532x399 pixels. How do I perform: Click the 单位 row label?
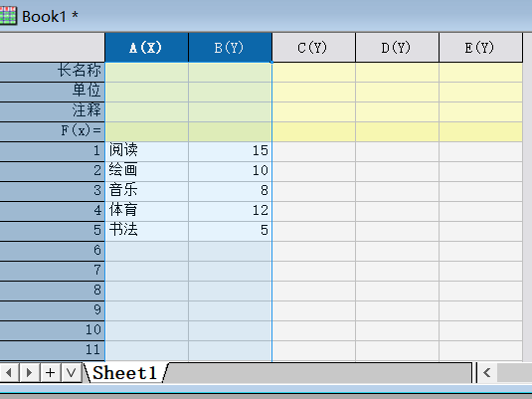coord(53,92)
